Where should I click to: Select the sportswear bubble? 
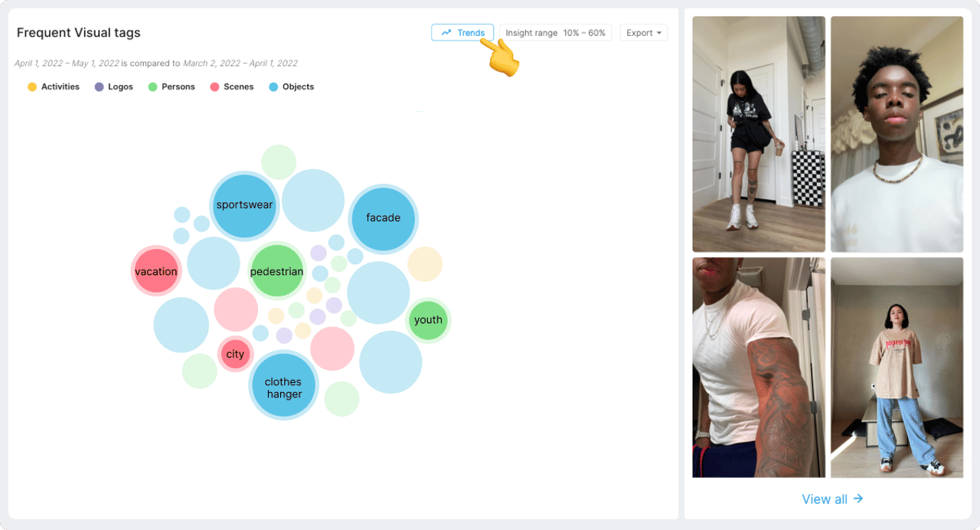pyautogui.click(x=244, y=205)
